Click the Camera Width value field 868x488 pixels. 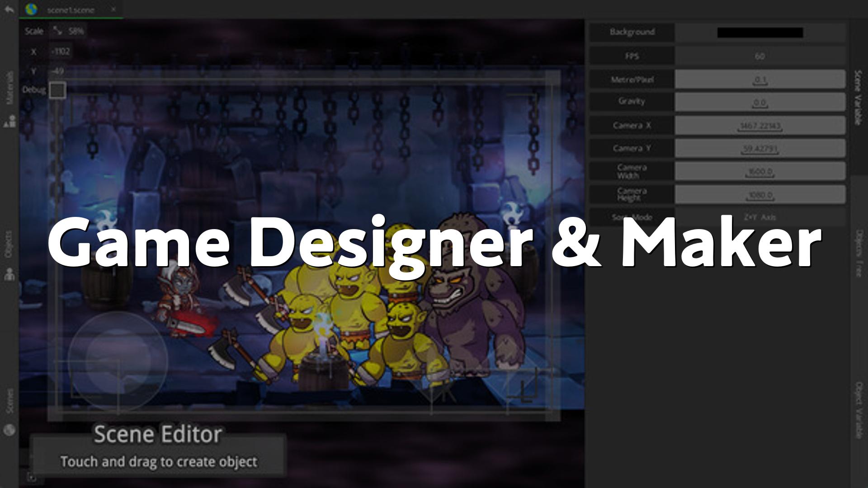tap(759, 172)
